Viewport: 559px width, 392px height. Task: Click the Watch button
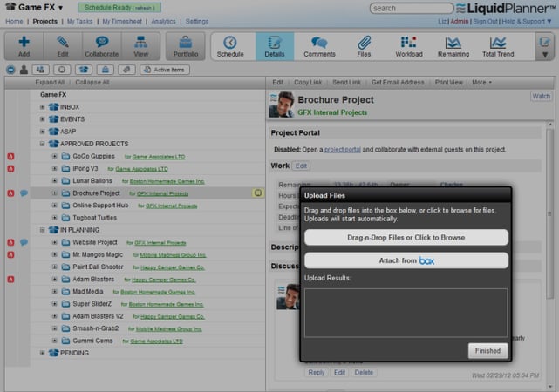pos(541,96)
